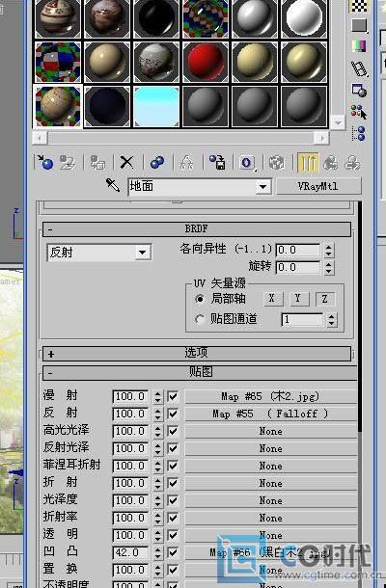Open the 反射 BRDF type dropdown

(142, 253)
